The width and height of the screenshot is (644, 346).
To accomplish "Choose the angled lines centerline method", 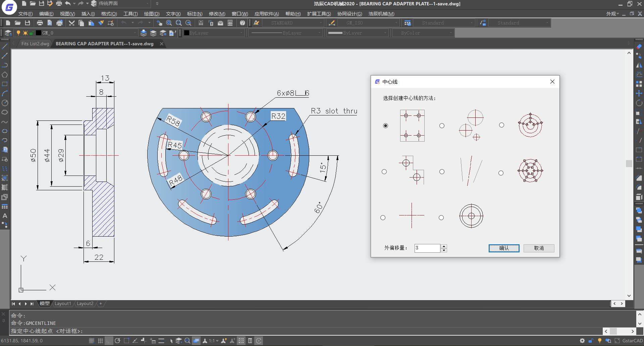I will tap(442, 171).
